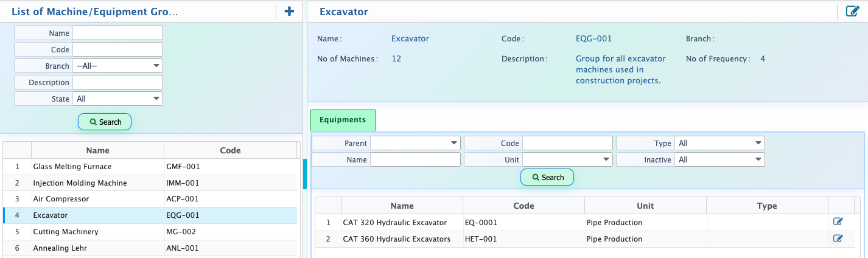Click CAT 360 Hydraulic Excavators name
Image resolution: width=868 pixels, height=258 pixels.
coord(396,239)
